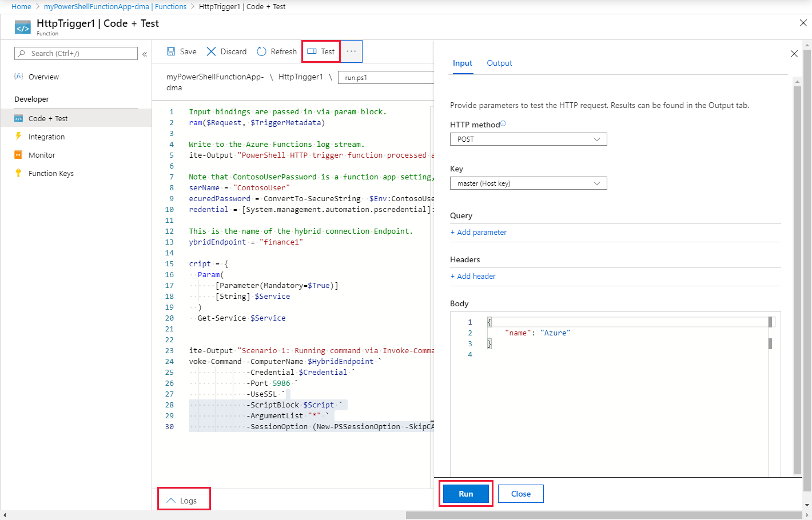Viewport: 812px width, 520px height.
Task: Select Integration in the Developer menu
Action: [46, 137]
